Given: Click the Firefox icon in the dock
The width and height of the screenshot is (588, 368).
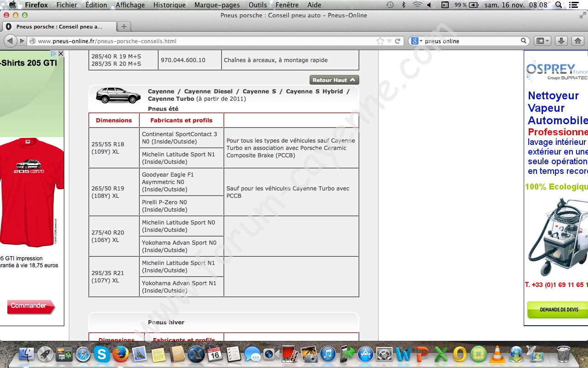Looking at the screenshot, I should click(121, 354).
